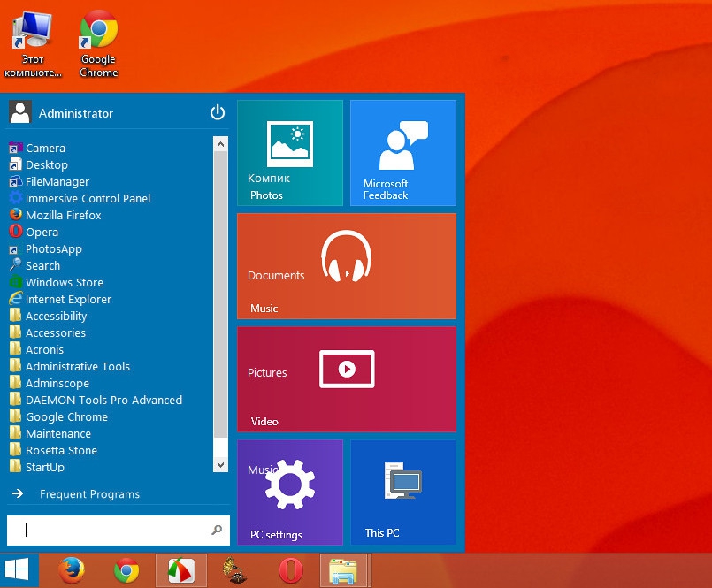Click the programs list scroll down arrow
Viewport: 712px width, 588px height.
(221, 464)
